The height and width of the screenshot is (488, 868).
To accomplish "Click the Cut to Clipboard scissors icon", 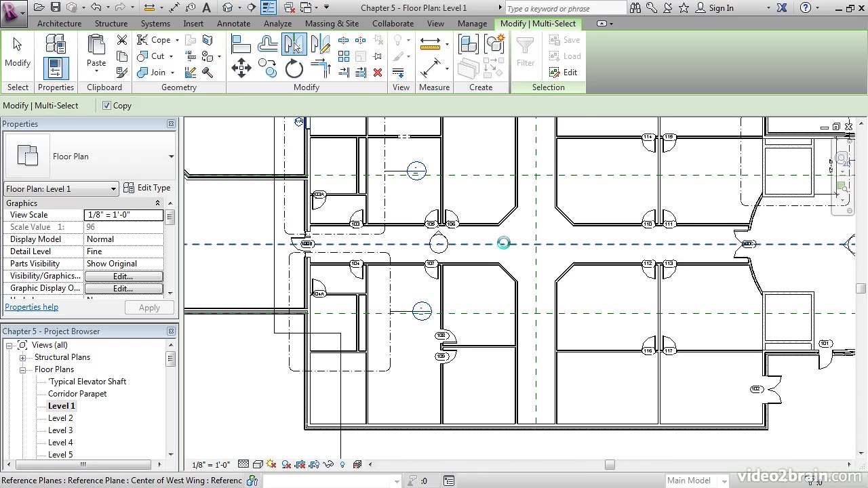I will (x=122, y=40).
